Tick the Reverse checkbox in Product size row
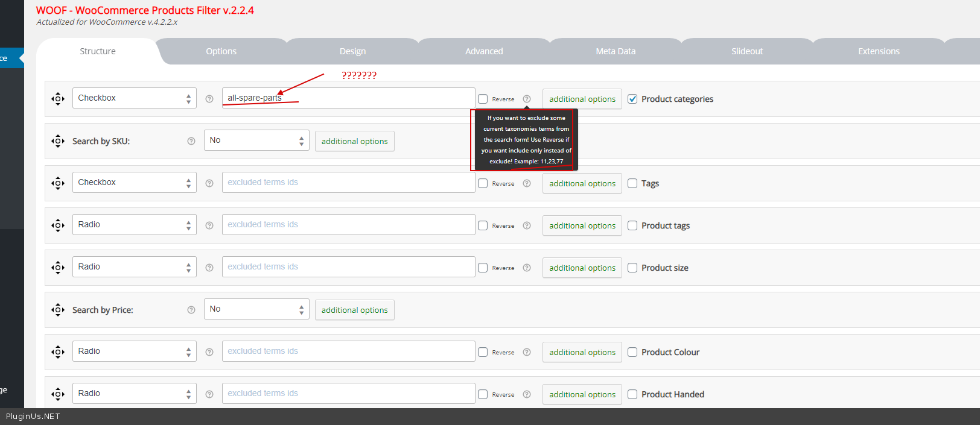Image resolution: width=980 pixels, height=425 pixels. [483, 268]
